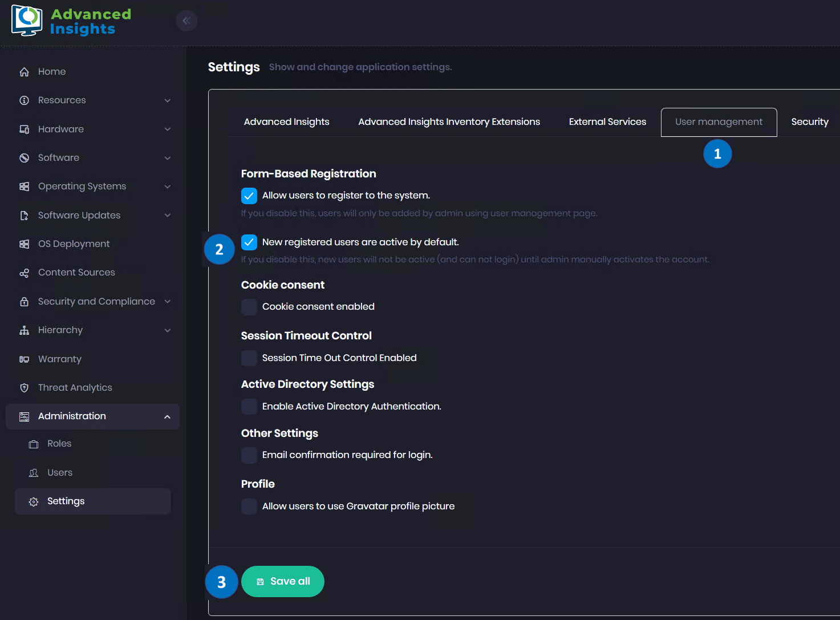Toggle Session Time Out Control checkbox
Image resolution: width=840 pixels, height=620 pixels.
pyautogui.click(x=249, y=358)
